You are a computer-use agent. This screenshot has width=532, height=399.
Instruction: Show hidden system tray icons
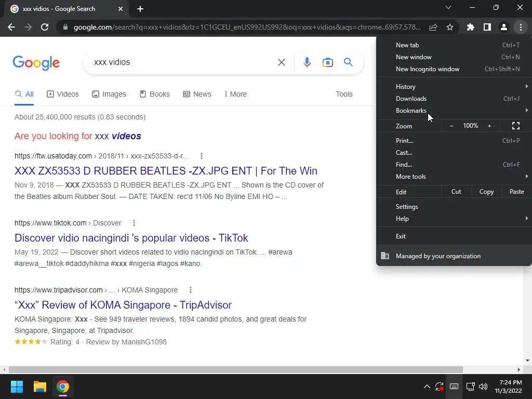427,387
